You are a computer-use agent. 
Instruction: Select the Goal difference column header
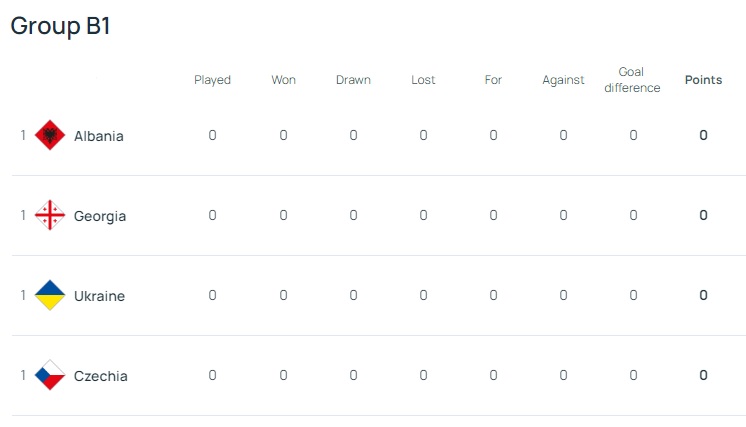632,80
